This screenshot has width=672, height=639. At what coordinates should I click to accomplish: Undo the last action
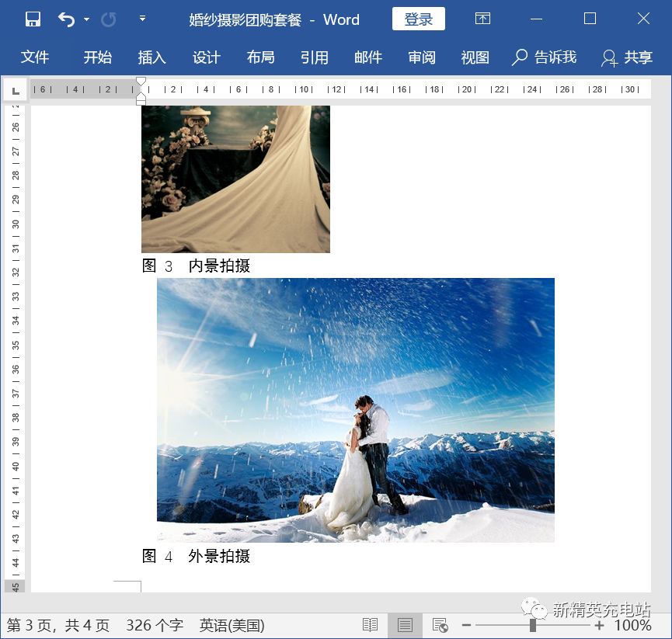67,19
